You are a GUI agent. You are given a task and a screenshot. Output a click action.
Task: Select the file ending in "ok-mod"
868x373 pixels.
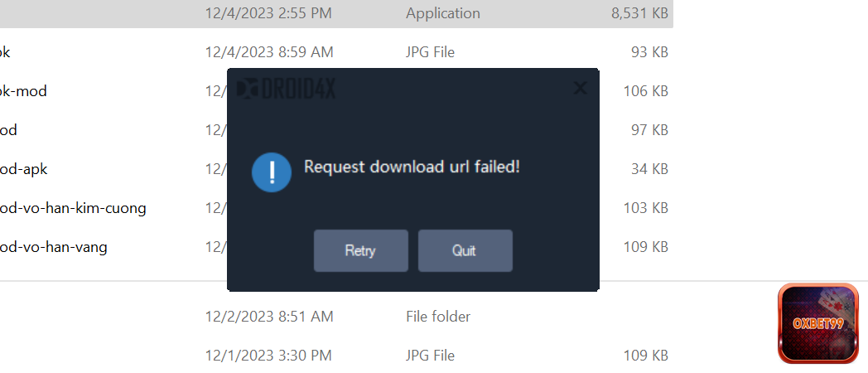(x=23, y=91)
